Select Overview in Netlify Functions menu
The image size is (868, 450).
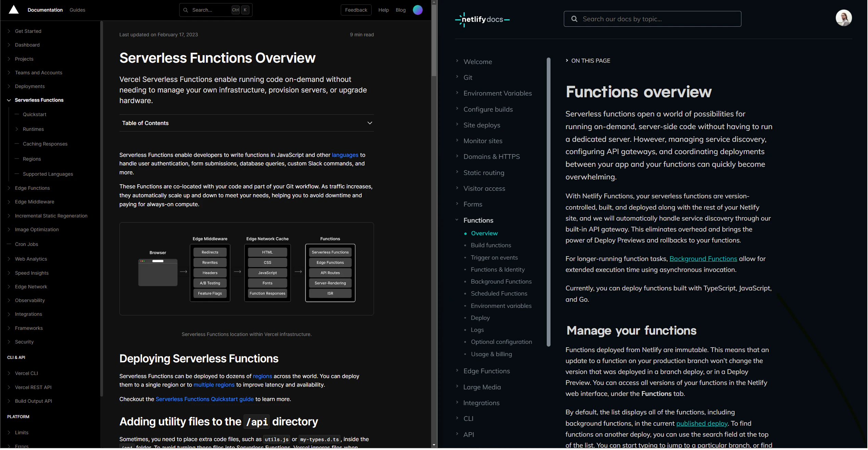click(x=484, y=233)
